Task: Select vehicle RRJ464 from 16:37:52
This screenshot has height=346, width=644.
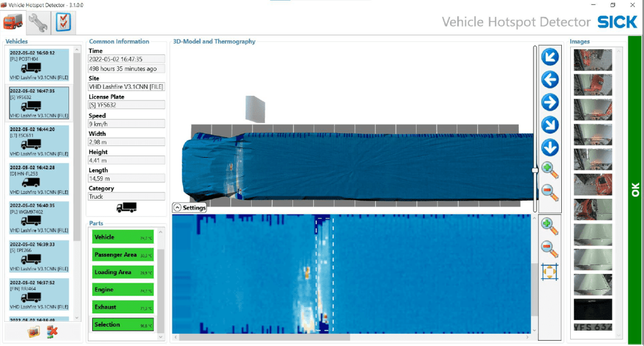Action: (39, 295)
